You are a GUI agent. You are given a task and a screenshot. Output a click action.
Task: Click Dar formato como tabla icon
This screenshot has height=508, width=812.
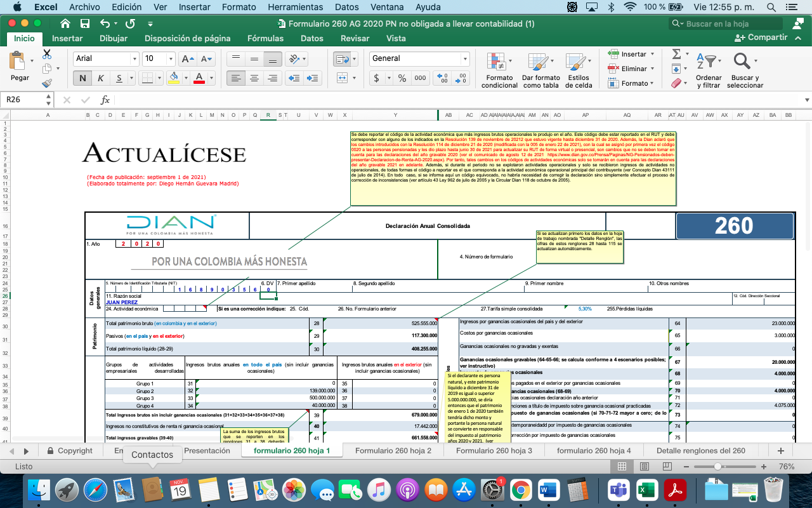tap(540, 62)
